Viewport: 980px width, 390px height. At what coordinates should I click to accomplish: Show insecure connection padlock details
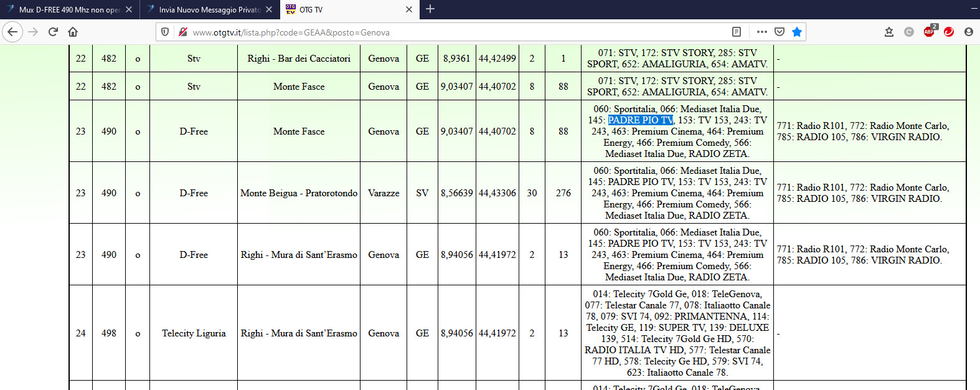(182, 32)
